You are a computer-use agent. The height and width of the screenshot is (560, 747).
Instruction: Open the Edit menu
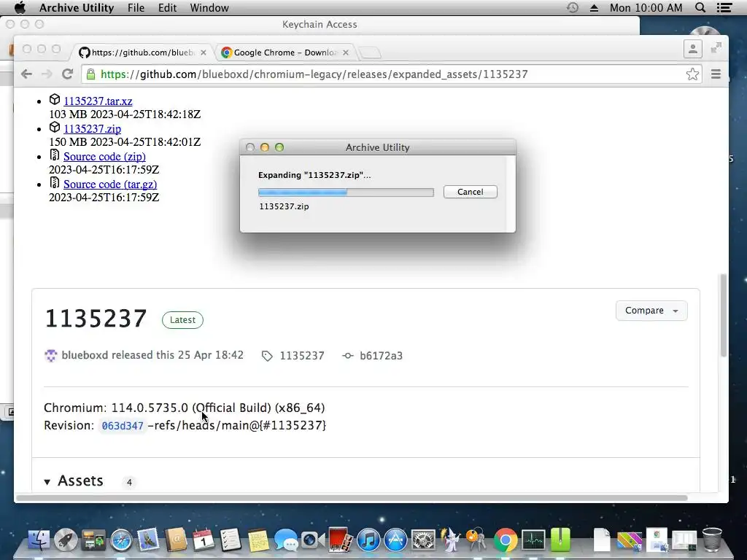click(x=167, y=7)
